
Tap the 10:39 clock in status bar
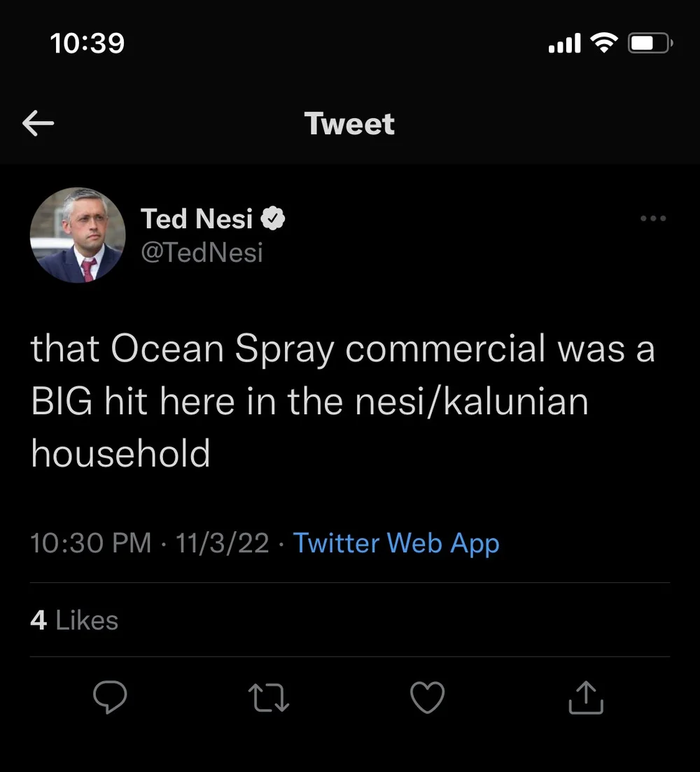(x=87, y=43)
